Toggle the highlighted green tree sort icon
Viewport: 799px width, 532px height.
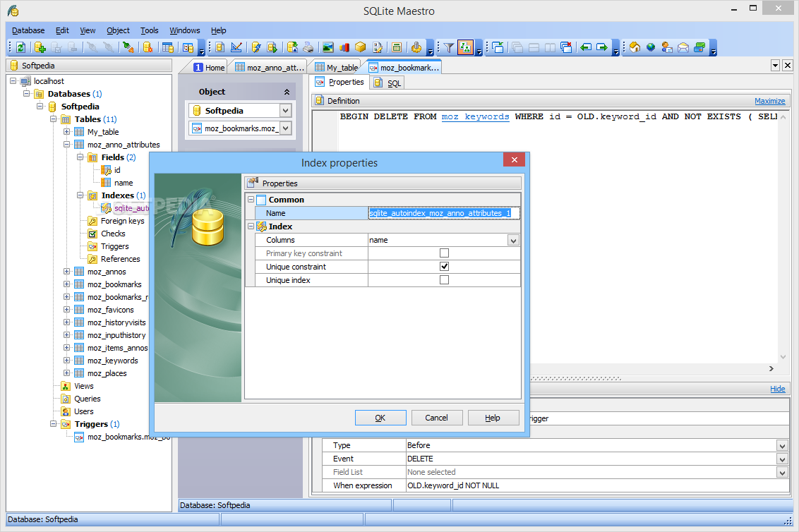pyautogui.click(x=465, y=47)
